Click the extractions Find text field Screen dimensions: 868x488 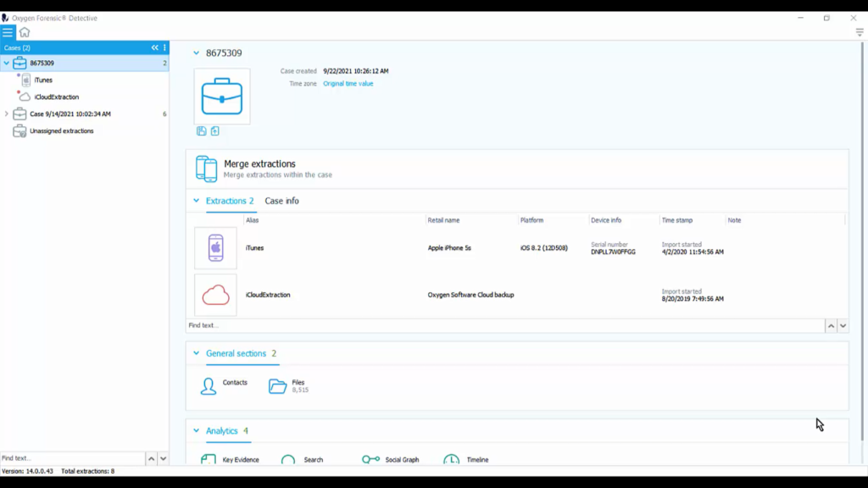tap(505, 325)
